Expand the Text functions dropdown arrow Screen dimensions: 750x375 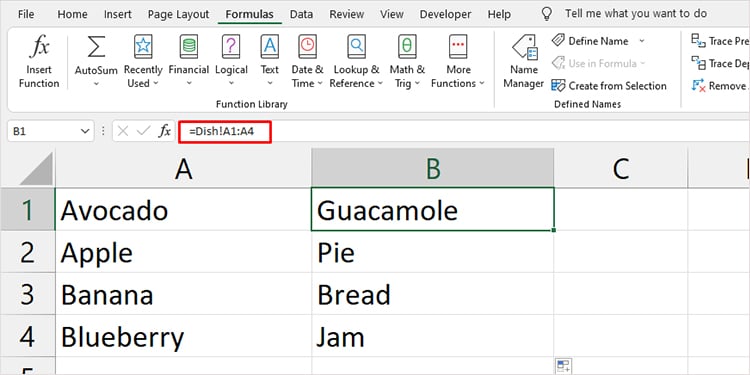point(269,83)
